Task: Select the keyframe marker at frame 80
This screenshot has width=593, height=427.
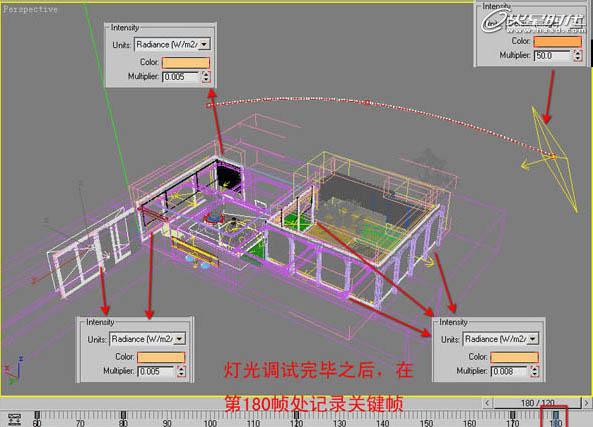Action: point(123,415)
